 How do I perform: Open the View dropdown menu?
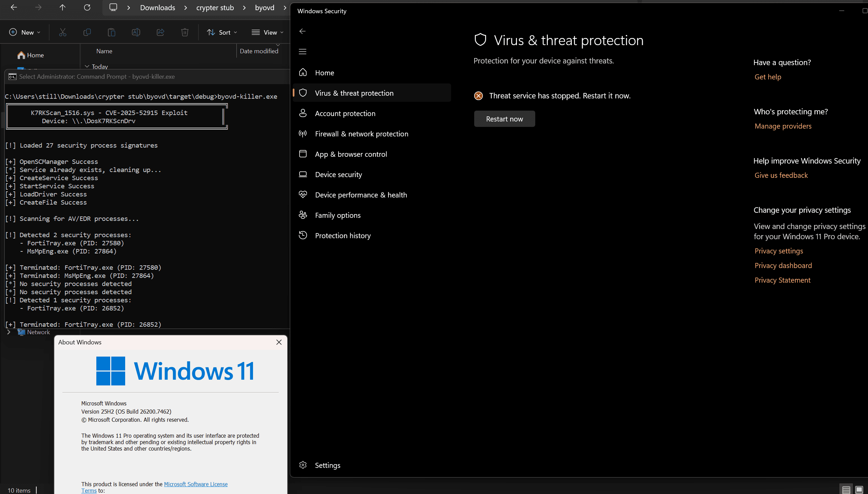(267, 32)
